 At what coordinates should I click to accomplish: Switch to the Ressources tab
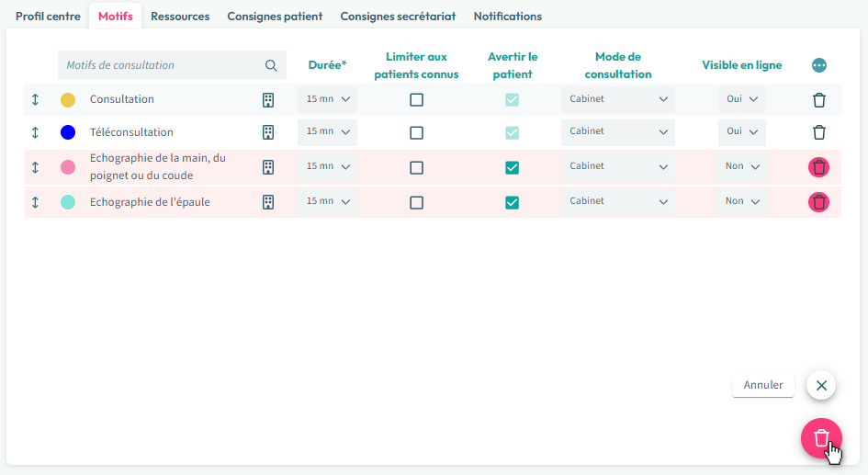coord(180,17)
